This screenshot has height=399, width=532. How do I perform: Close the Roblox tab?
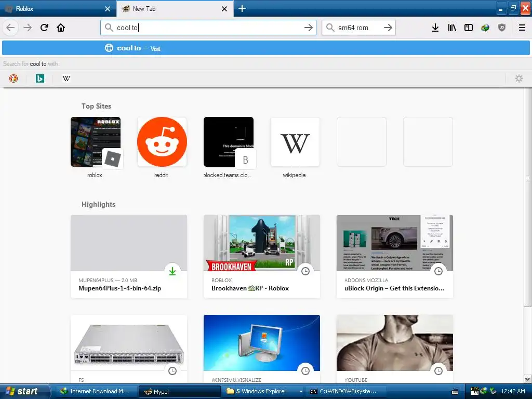(108, 9)
